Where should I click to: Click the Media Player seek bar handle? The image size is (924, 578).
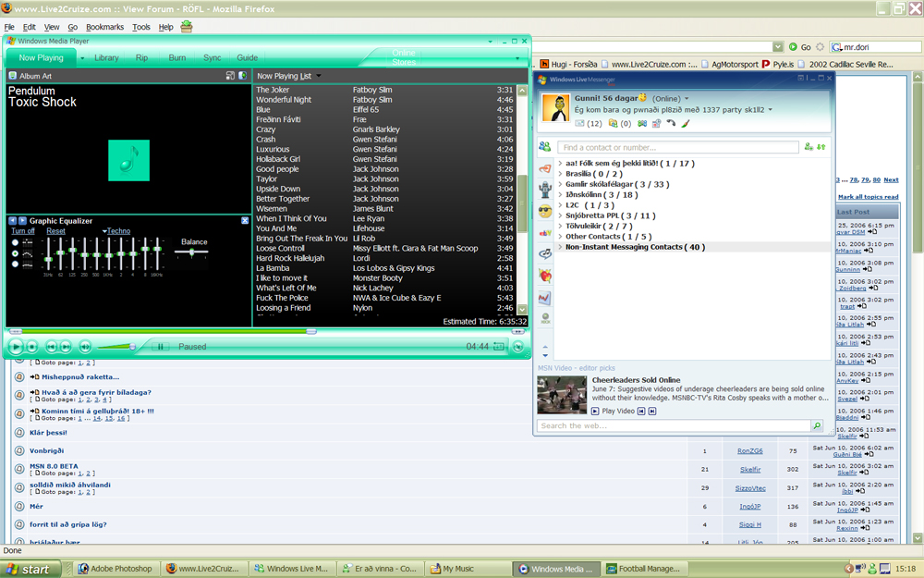[311, 331]
